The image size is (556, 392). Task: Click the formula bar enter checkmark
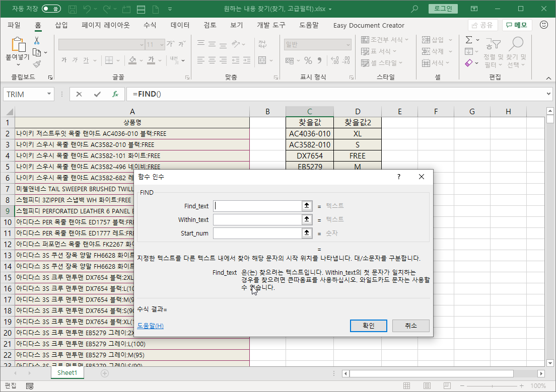pos(97,94)
